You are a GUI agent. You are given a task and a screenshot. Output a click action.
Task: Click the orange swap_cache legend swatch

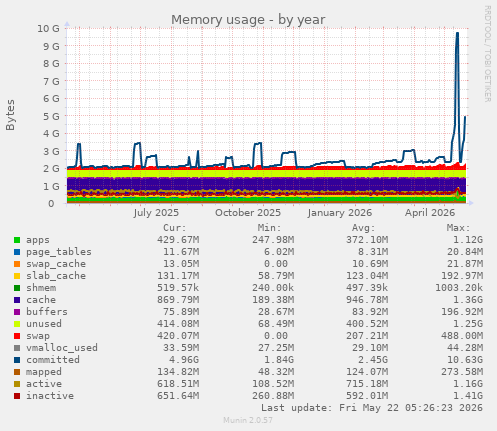tap(17, 264)
